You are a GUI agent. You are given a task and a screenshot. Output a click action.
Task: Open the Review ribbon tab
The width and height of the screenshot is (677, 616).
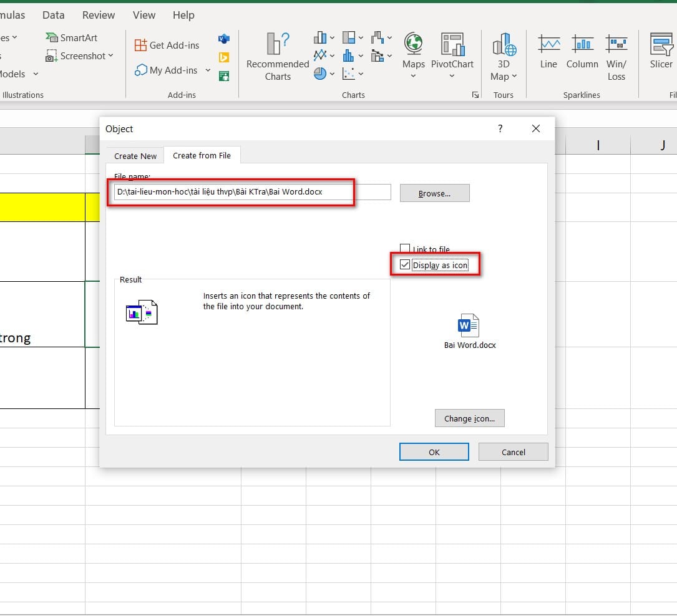pos(99,15)
